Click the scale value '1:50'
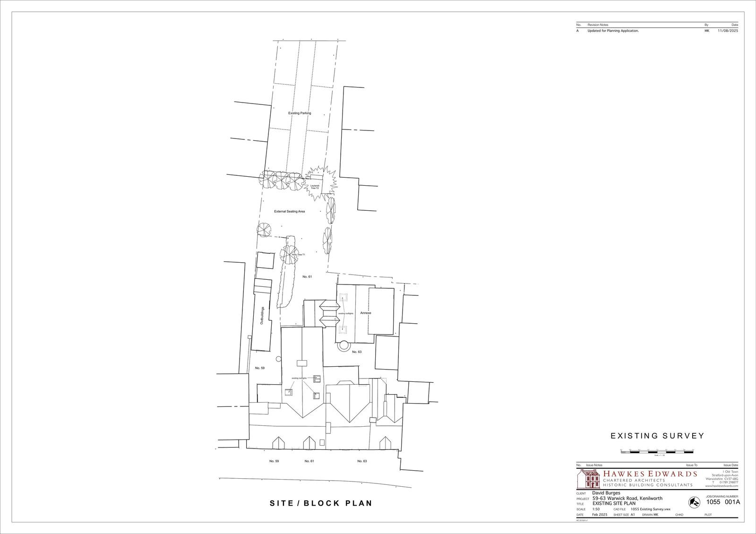 coord(596,509)
